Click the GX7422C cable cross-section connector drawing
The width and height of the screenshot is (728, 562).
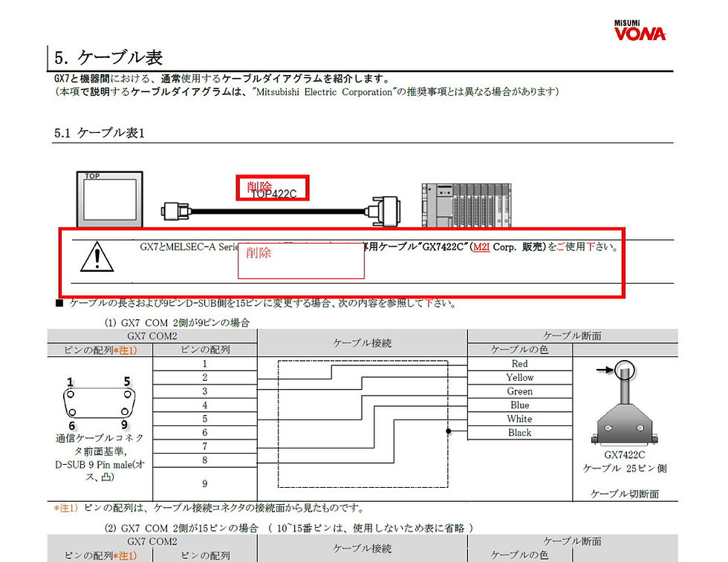[x=625, y=403]
